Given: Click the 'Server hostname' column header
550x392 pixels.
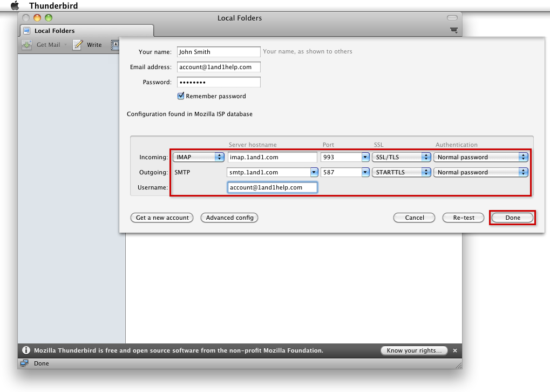Looking at the screenshot, I should tap(253, 145).
